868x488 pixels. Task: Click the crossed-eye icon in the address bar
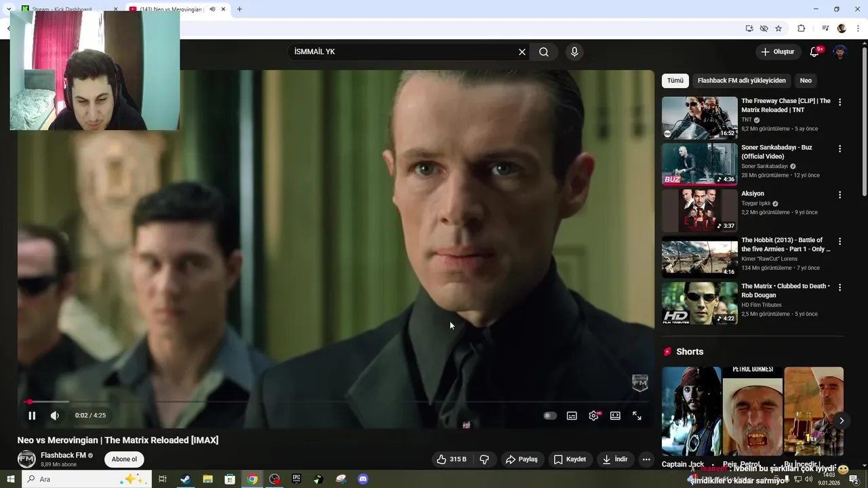tap(764, 28)
